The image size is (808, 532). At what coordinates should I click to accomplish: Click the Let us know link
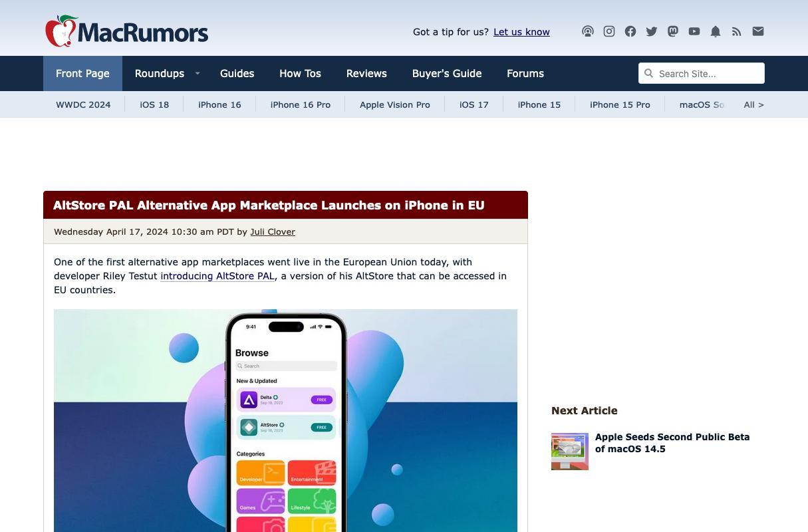pos(521,32)
